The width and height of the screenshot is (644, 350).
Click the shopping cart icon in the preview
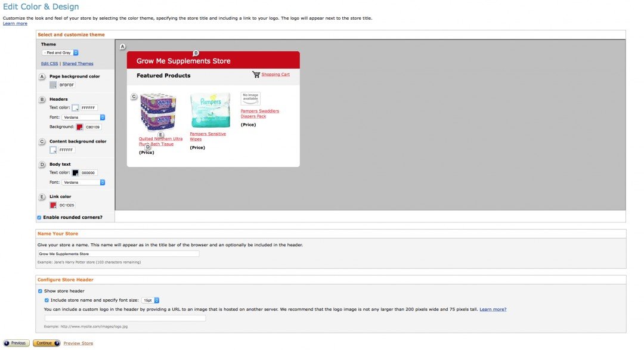point(256,75)
